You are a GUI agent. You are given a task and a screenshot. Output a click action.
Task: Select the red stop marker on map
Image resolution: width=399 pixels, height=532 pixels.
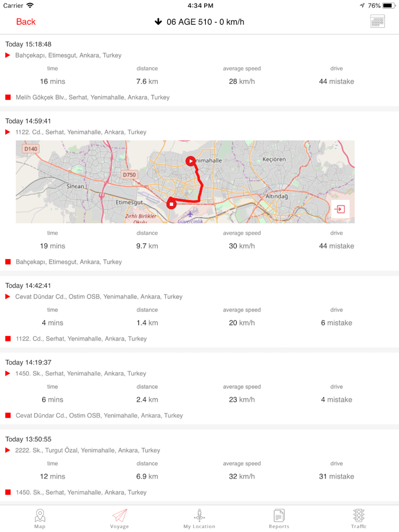pos(171,204)
